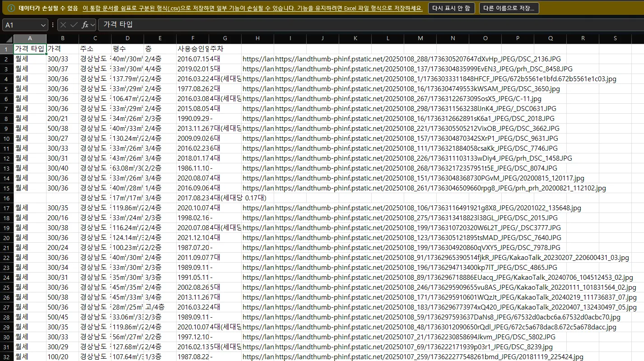Click the underlined CSV warning message link
Image resolution: width=644 pixels, height=361 pixels.
[x=252, y=8]
